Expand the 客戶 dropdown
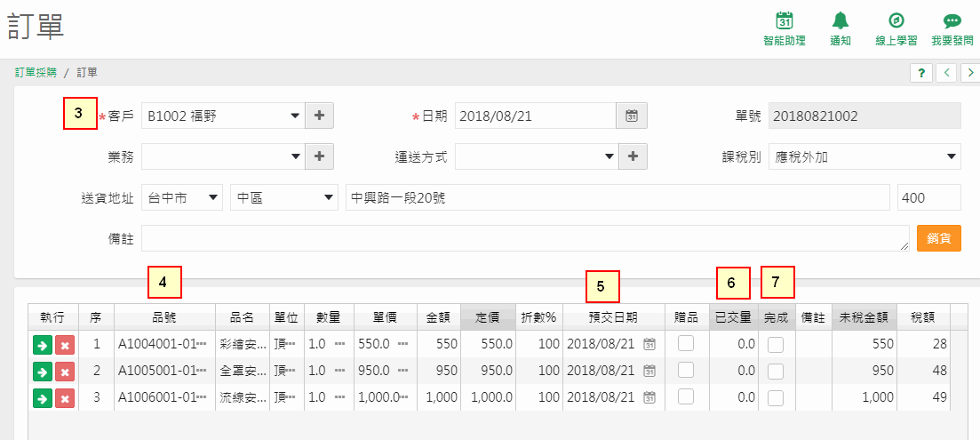The height and width of the screenshot is (440, 980). click(x=295, y=116)
